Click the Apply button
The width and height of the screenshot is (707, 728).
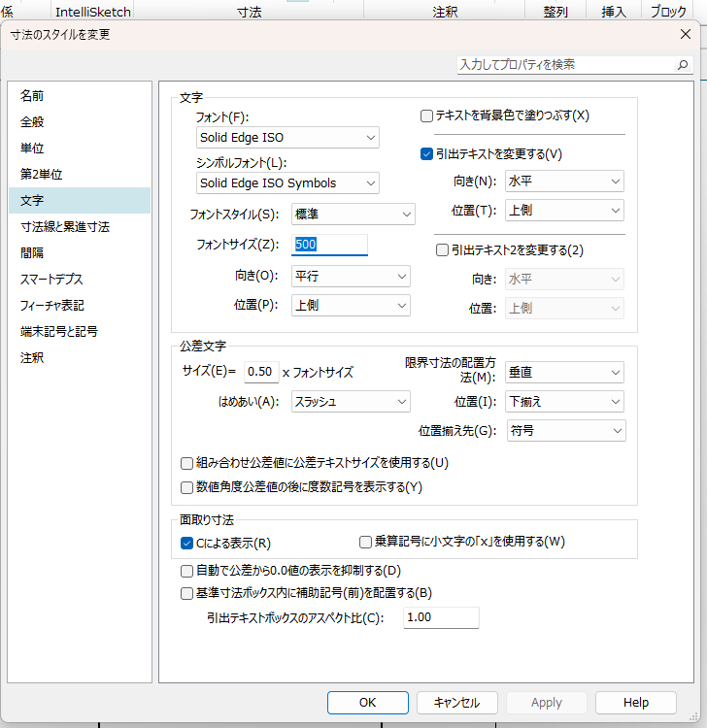point(547,703)
